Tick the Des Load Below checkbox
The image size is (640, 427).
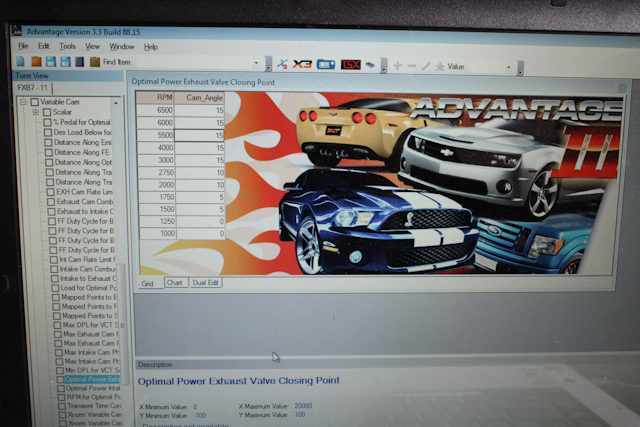(x=48, y=132)
